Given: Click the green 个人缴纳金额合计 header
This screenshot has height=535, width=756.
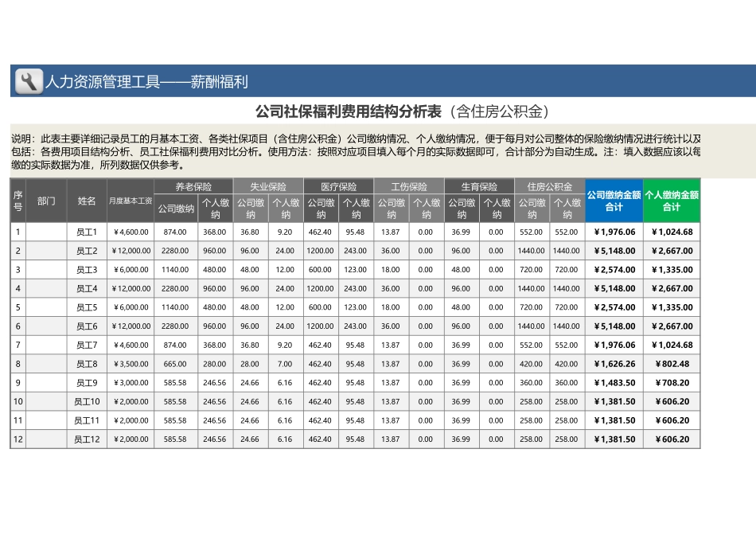Looking at the screenshot, I should (671, 201).
